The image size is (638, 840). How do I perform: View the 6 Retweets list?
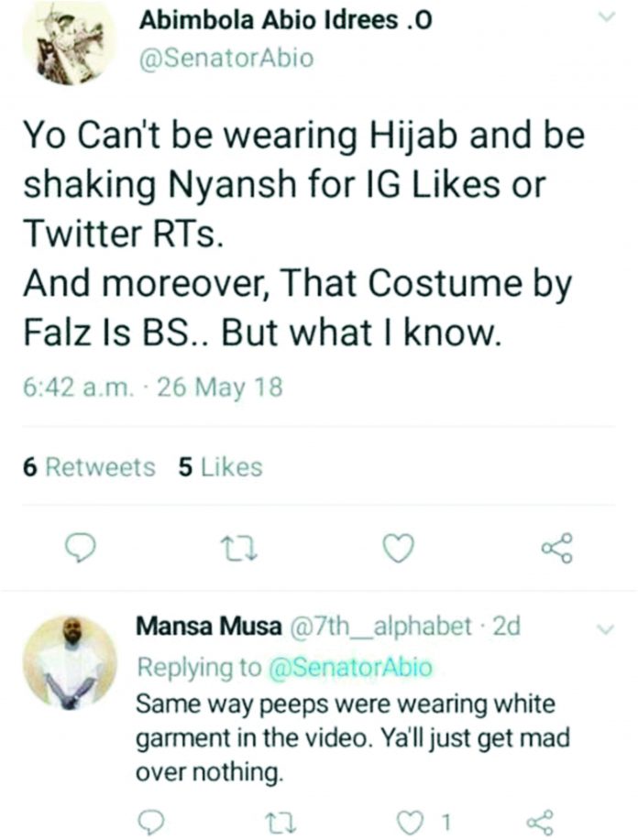point(88,467)
